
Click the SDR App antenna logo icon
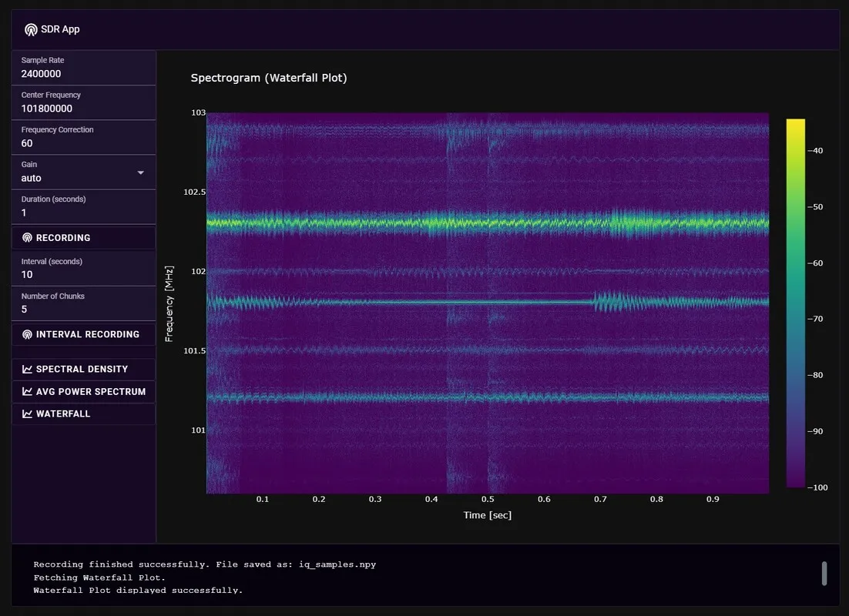(x=31, y=30)
